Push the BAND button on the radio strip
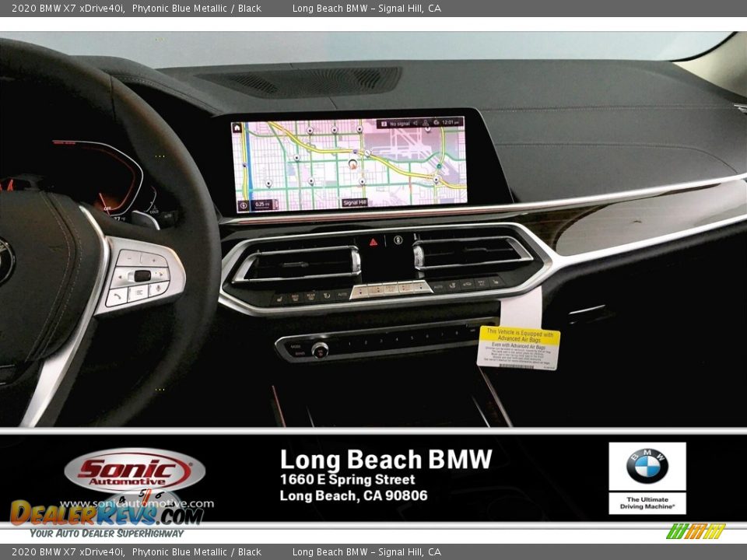Image resolution: width=747 pixels, height=560 pixels. pos(300,353)
